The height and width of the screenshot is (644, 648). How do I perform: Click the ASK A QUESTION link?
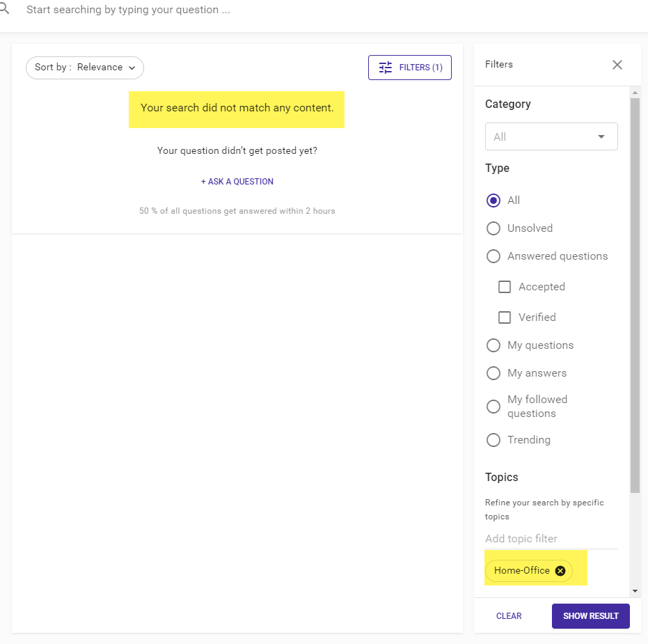tap(237, 182)
